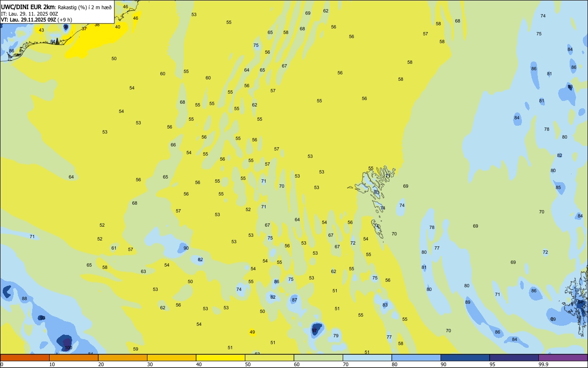Click the humidity value '90' on the map
The width and height of the screenshot is (588, 368).
(x=186, y=248)
